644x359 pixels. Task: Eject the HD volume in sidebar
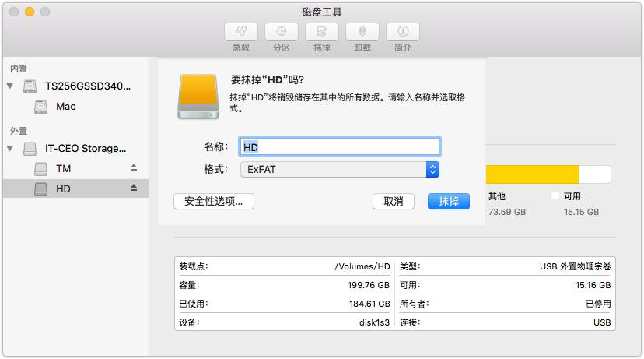(133, 188)
